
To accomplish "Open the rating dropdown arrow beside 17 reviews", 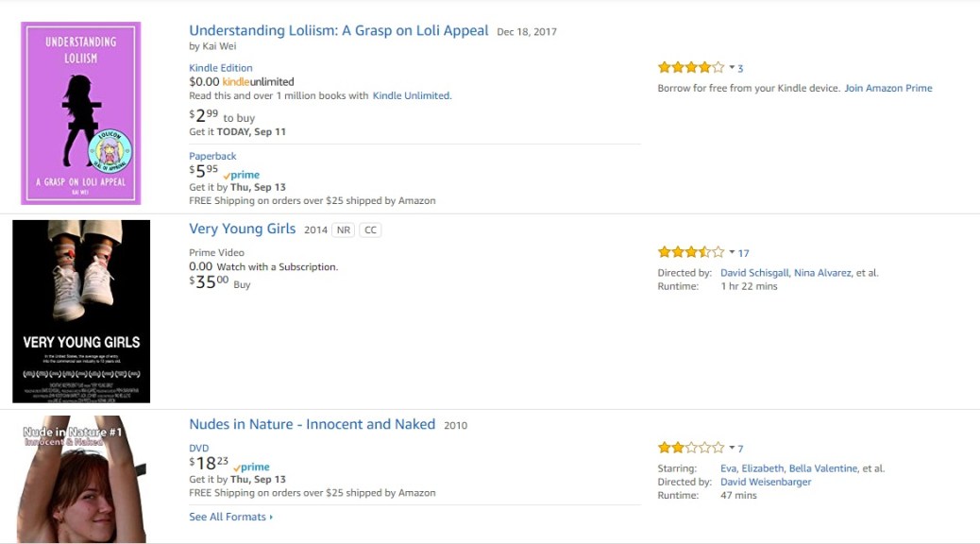I will 732,253.
